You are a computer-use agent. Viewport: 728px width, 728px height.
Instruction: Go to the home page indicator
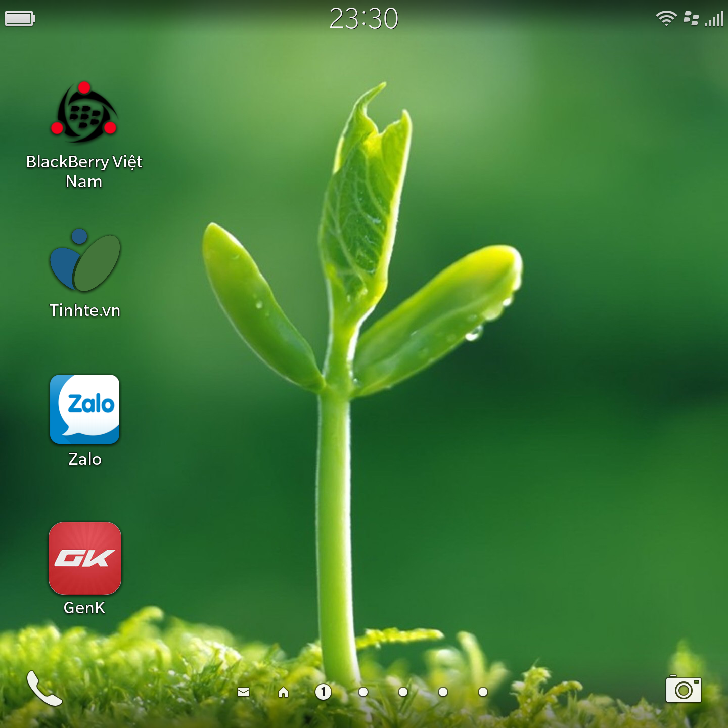[283, 692]
